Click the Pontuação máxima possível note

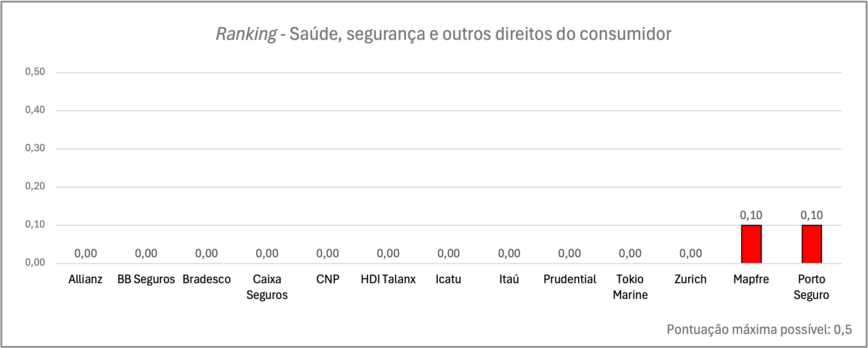[x=759, y=329]
